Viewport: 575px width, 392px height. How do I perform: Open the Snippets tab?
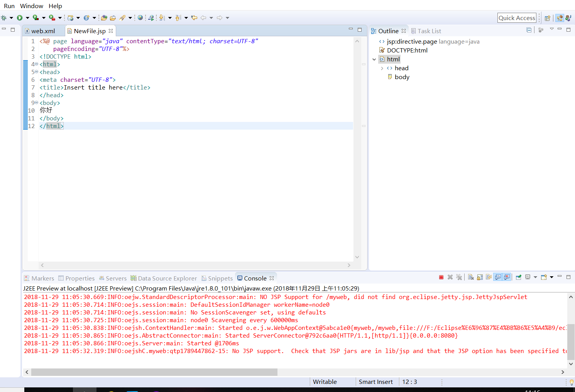tap(217, 278)
